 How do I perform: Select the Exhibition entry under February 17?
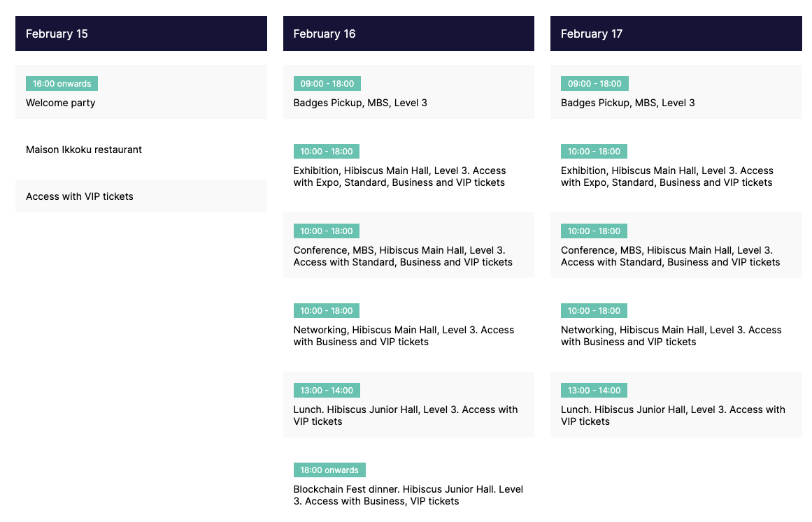[x=667, y=177]
